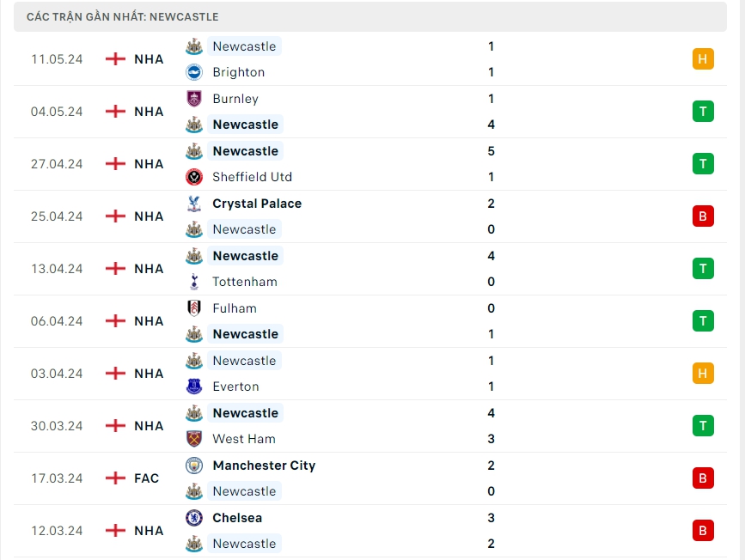Image resolution: width=745 pixels, height=560 pixels.
Task: Click the red B badge for Chelsea match
Action: click(x=703, y=531)
